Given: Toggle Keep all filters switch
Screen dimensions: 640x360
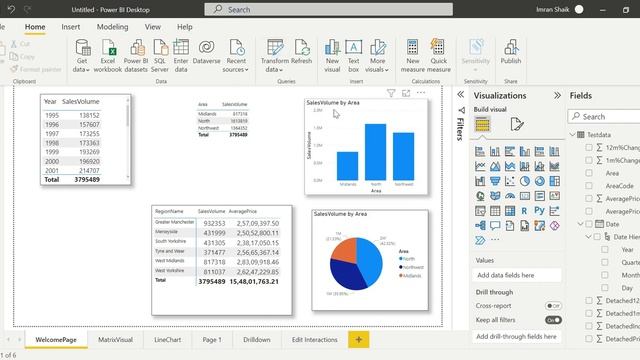Looking at the screenshot, I should [553, 320].
